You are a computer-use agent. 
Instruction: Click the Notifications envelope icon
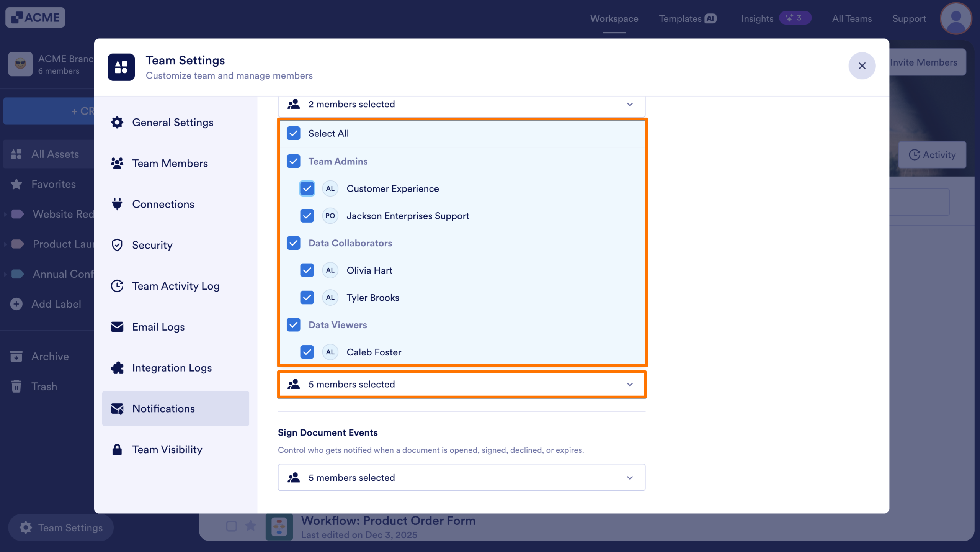117,409
